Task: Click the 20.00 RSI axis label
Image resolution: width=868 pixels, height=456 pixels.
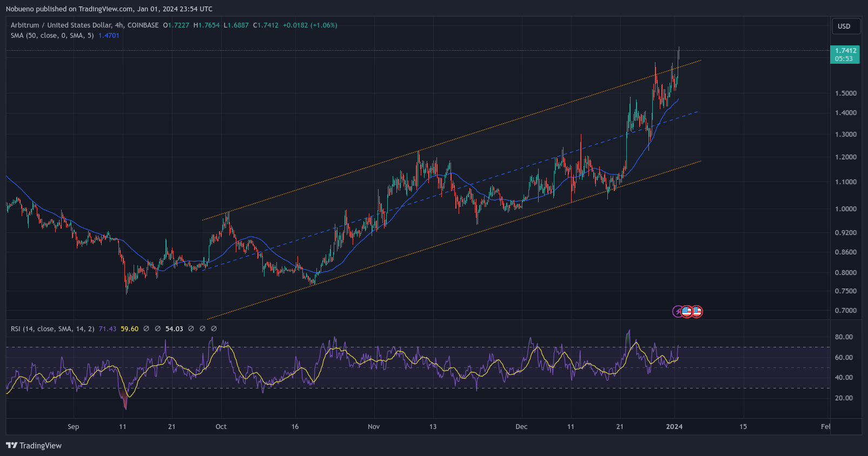Action: 844,398
